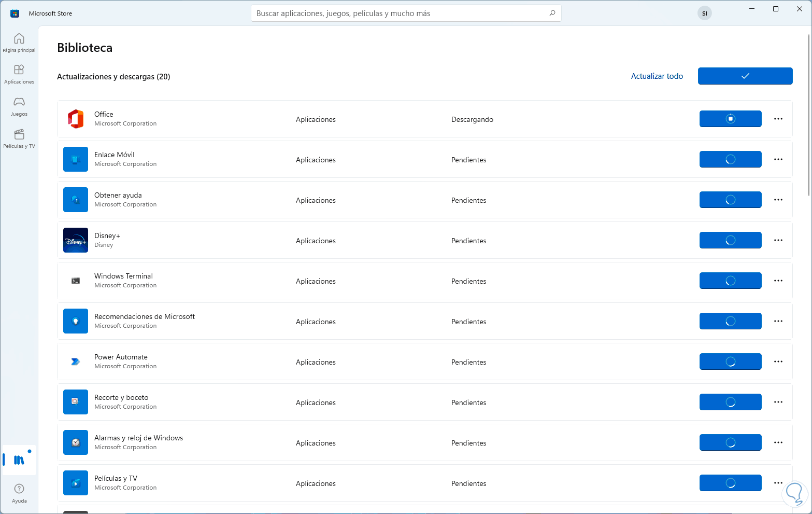Click the Office app icon
The image size is (812, 514).
[76, 119]
